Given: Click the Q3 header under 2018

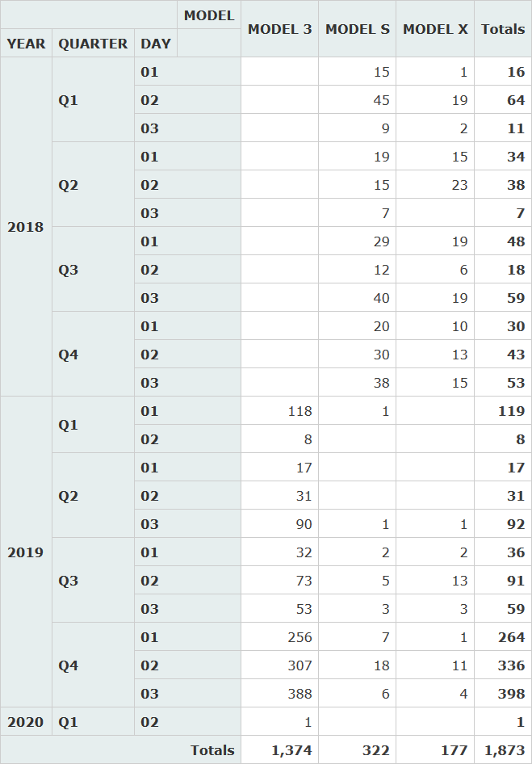Looking at the screenshot, I should pyautogui.click(x=69, y=270).
